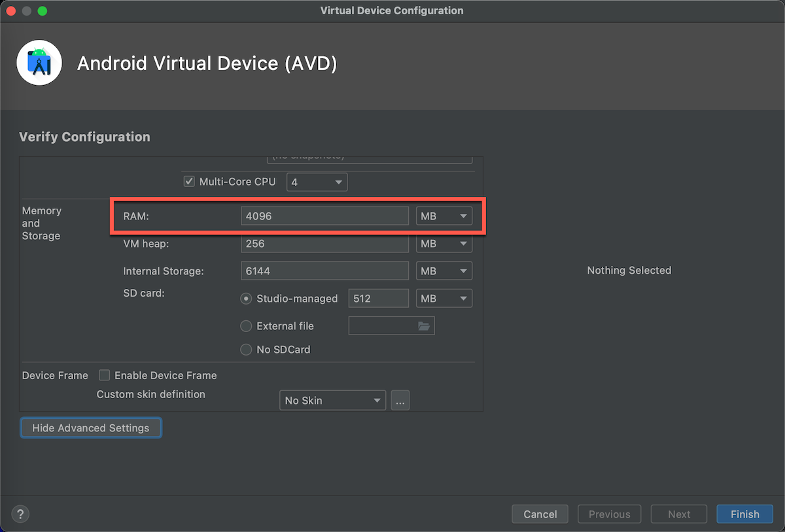Click the Previous button
Image resolution: width=785 pixels, height=532 pixels.
click(609, 514)
